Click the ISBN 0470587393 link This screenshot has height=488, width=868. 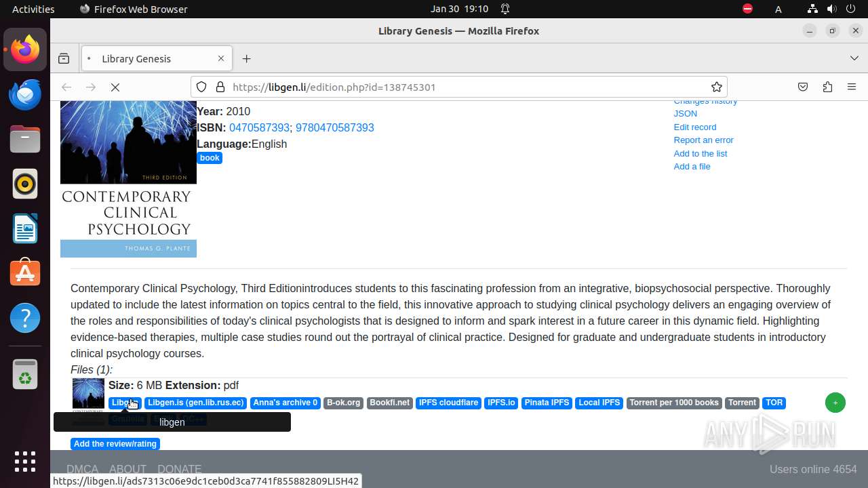tap(259, 127)
